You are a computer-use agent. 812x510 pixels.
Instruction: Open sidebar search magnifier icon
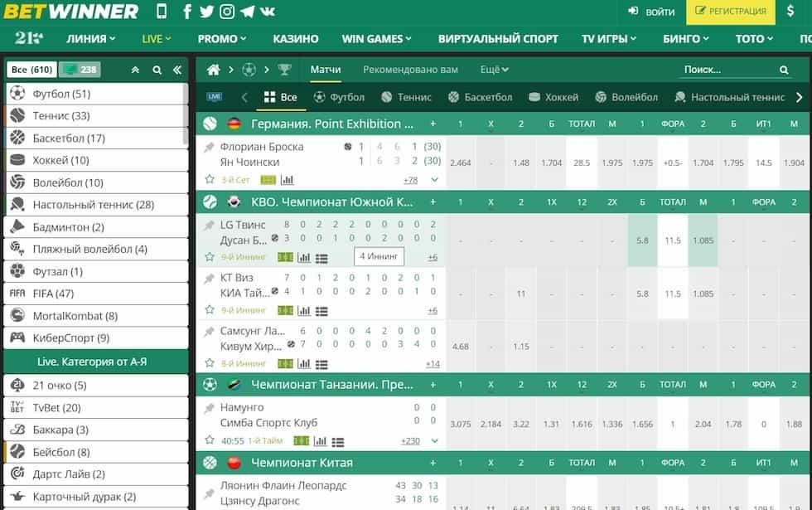coord(157,70)
